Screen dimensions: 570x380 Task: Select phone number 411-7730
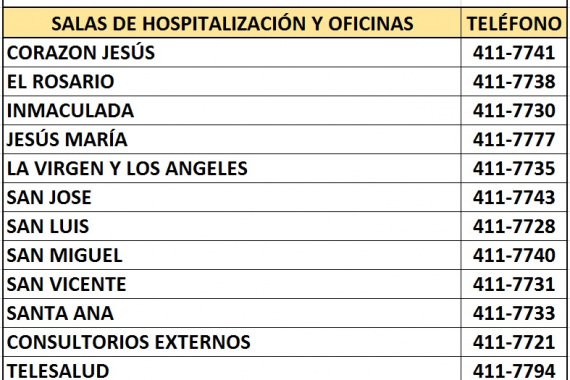coord(514,110)
